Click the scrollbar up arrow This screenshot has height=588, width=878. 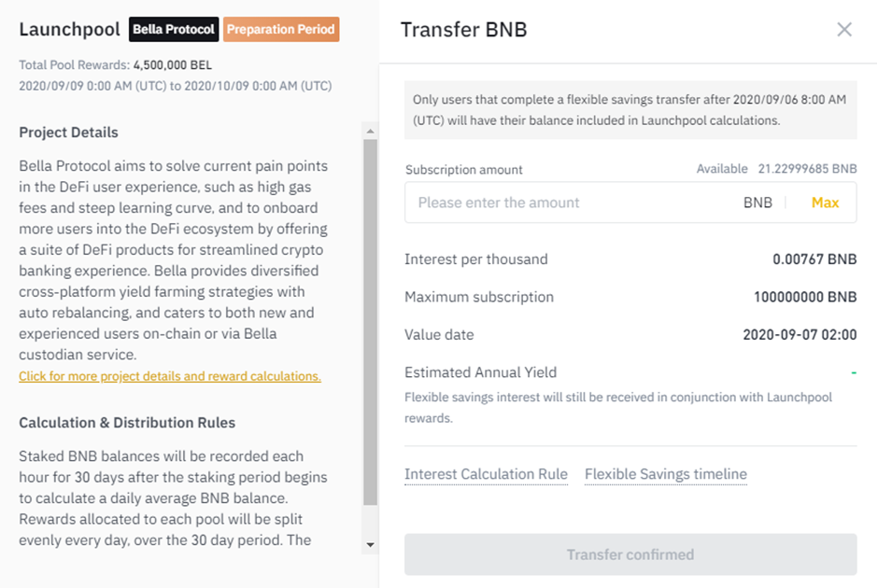coord(370,132)
